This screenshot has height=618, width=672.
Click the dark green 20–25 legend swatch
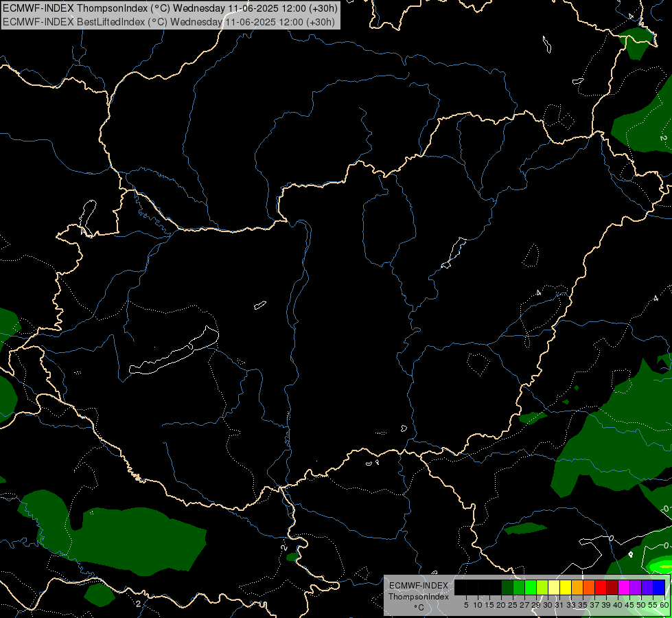click(x=507, y=587)
